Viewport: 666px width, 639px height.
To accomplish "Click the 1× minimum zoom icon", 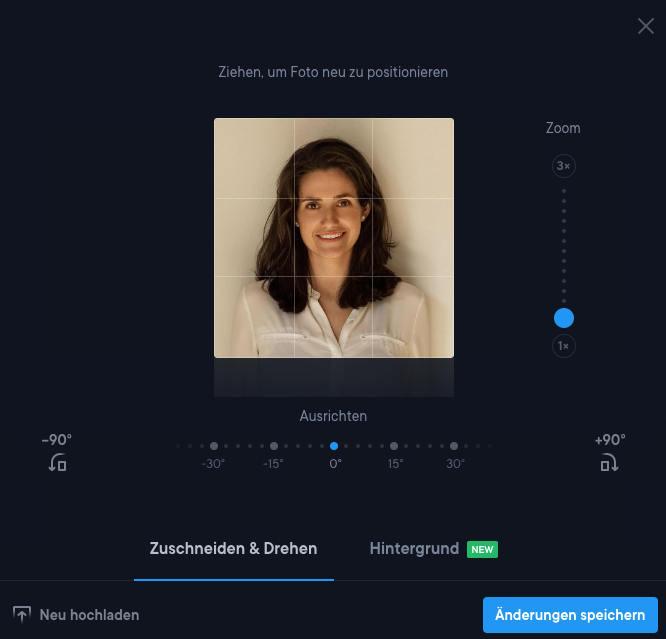I will (x=564, y=346).
